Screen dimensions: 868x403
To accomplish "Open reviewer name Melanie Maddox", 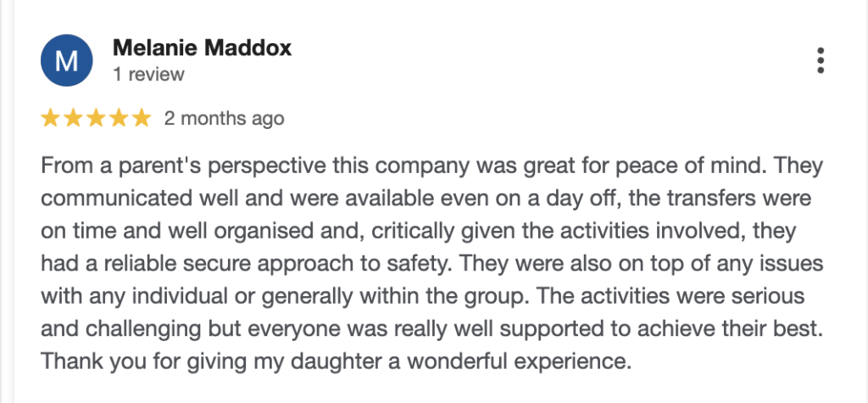I will [x=202, y=48].
